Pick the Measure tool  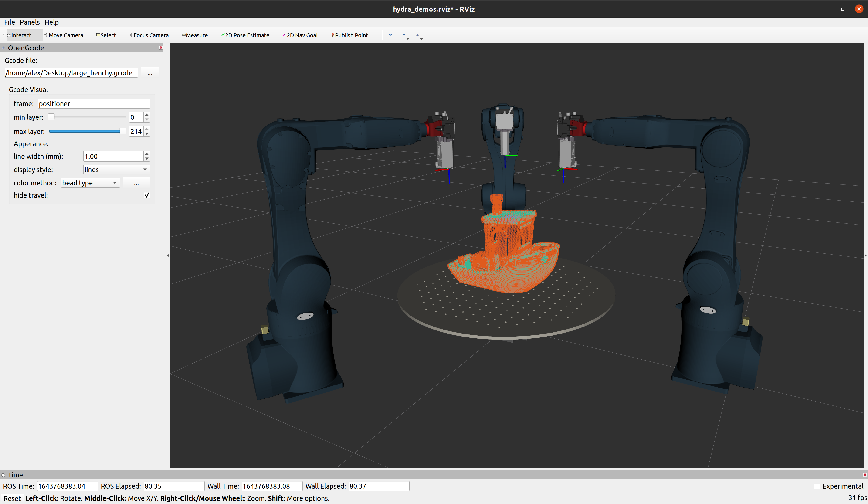(195, 35)
